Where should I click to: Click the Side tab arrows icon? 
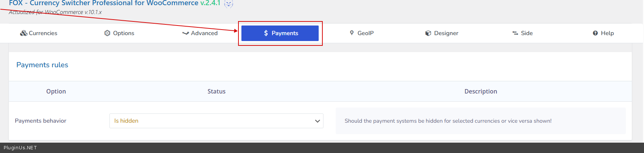515,33
